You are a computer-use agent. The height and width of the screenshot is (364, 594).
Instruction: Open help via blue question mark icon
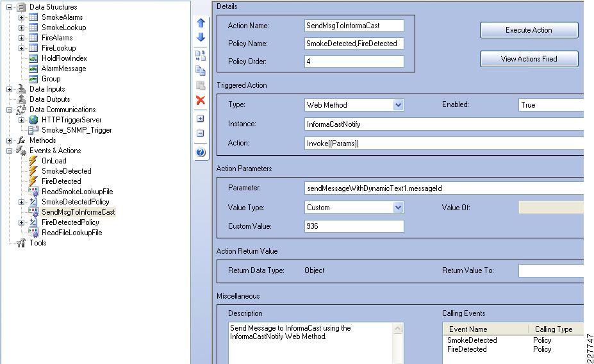point(201,153)
